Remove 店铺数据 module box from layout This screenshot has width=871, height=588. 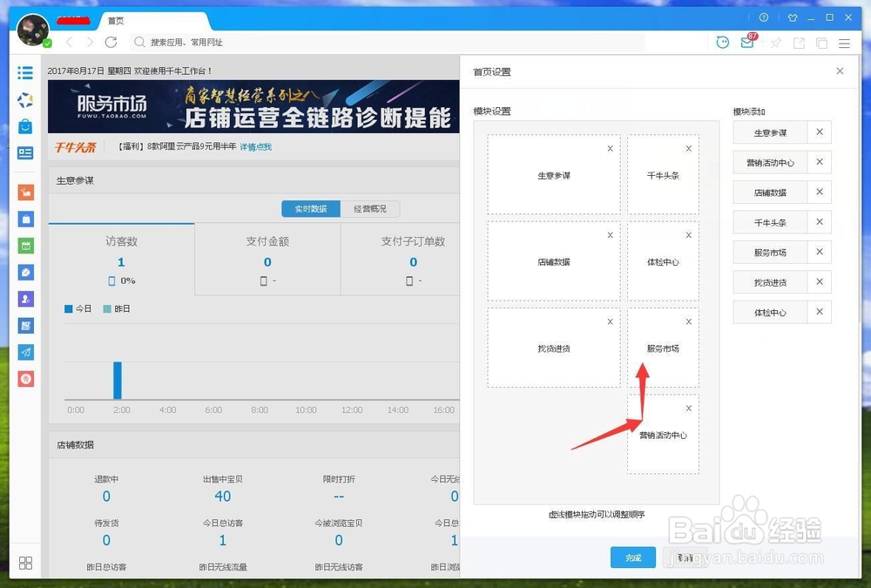610,235
